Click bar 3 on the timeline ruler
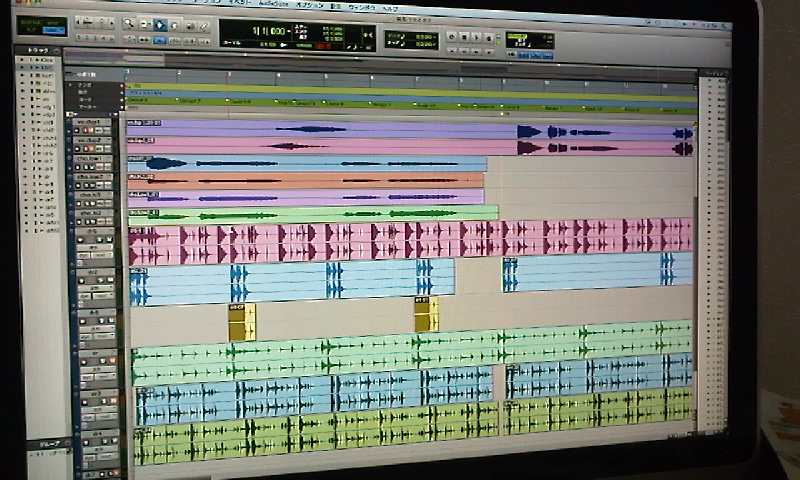The image size is (800, 480). [229, 75]
